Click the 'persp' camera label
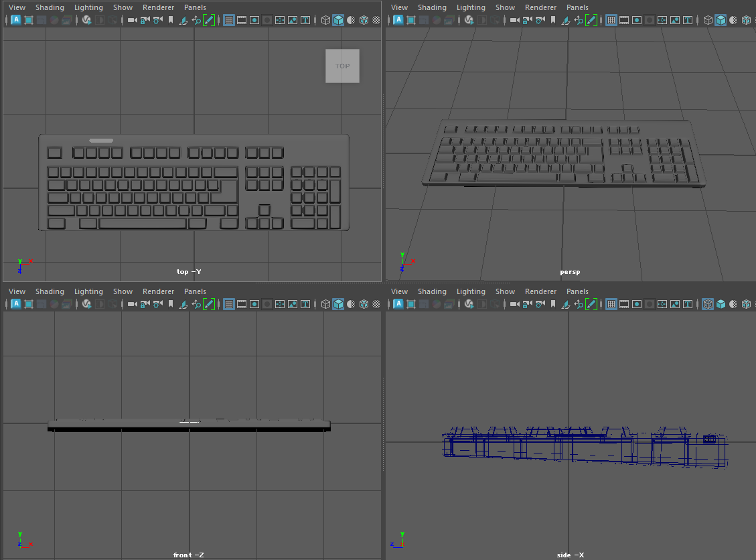Viewport: 756px width, 560px height. tap(570, 272)
